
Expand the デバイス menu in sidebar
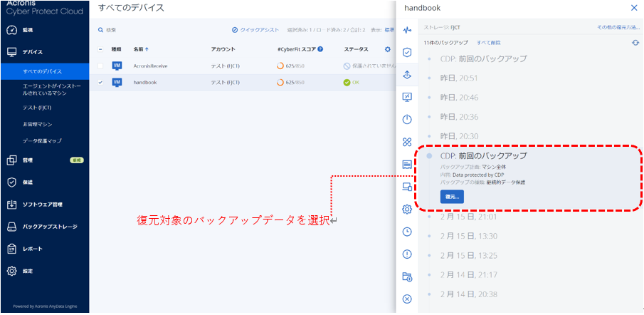coord(33,52)
